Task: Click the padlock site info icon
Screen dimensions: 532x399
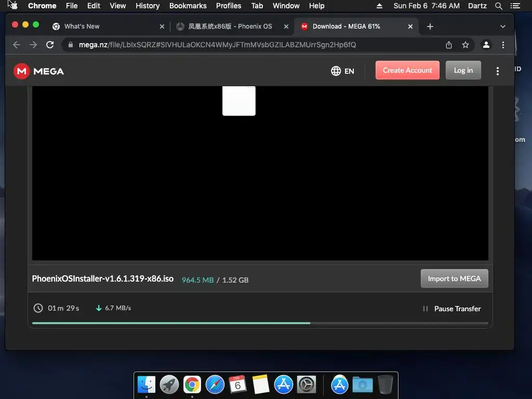Action: coord(71,45)
